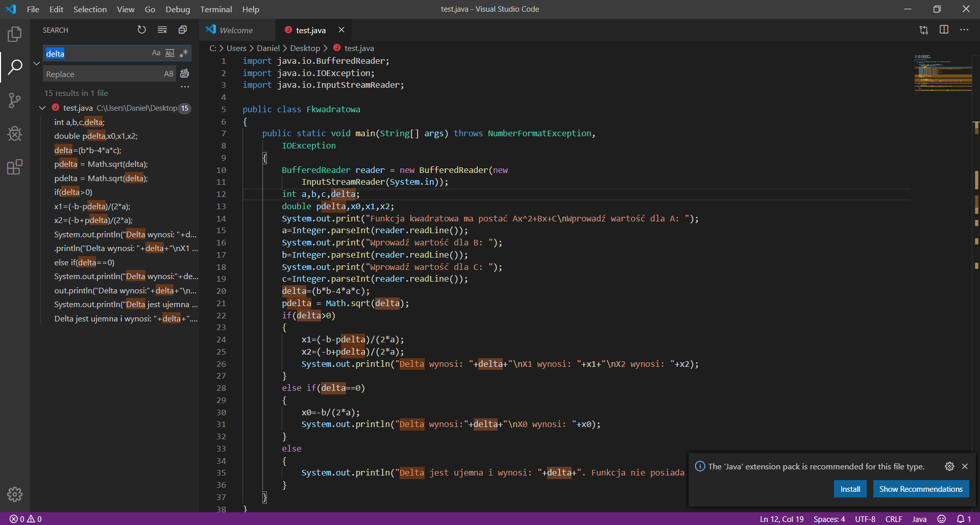This screenshot has width=980, height=525.
Task: Toggle Match Case in search box
Action: (156, 53)
